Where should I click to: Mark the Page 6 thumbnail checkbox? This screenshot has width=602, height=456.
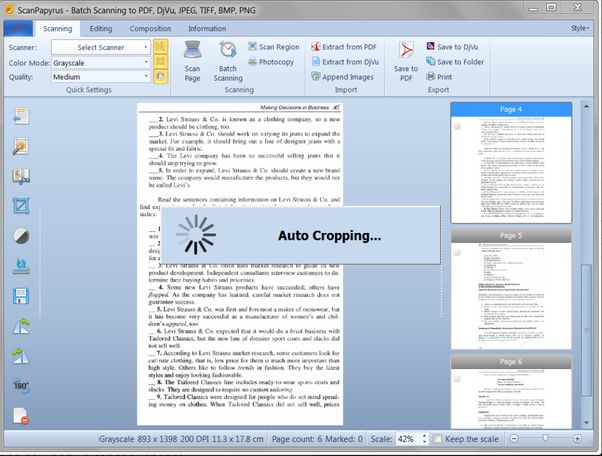tap(457, 379)
